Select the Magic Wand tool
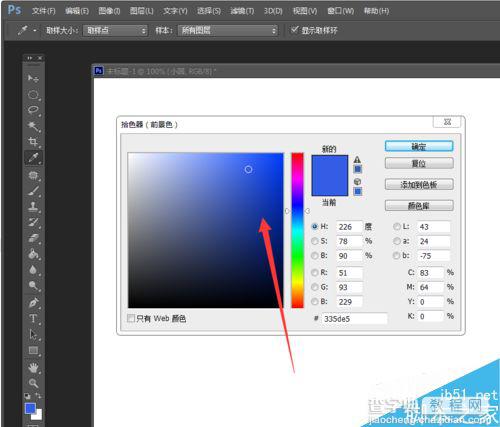The width and height of the screenshot is (500, 427). (33, 126)
